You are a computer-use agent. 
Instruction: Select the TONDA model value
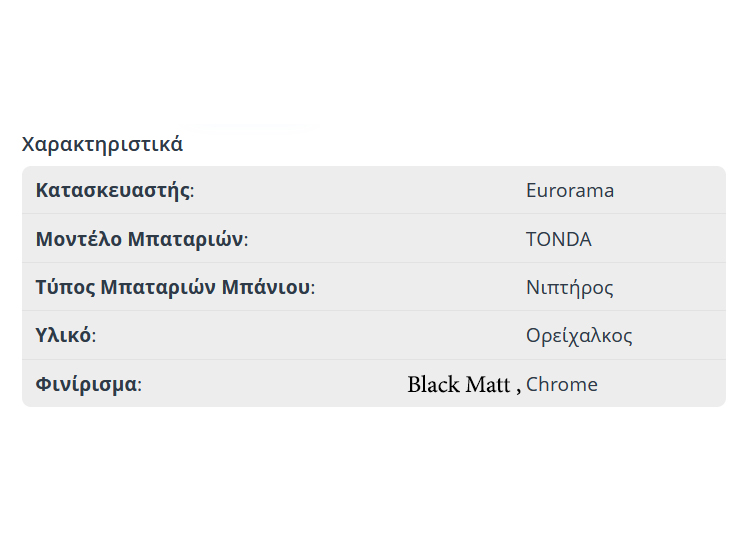tap(558, 239)
